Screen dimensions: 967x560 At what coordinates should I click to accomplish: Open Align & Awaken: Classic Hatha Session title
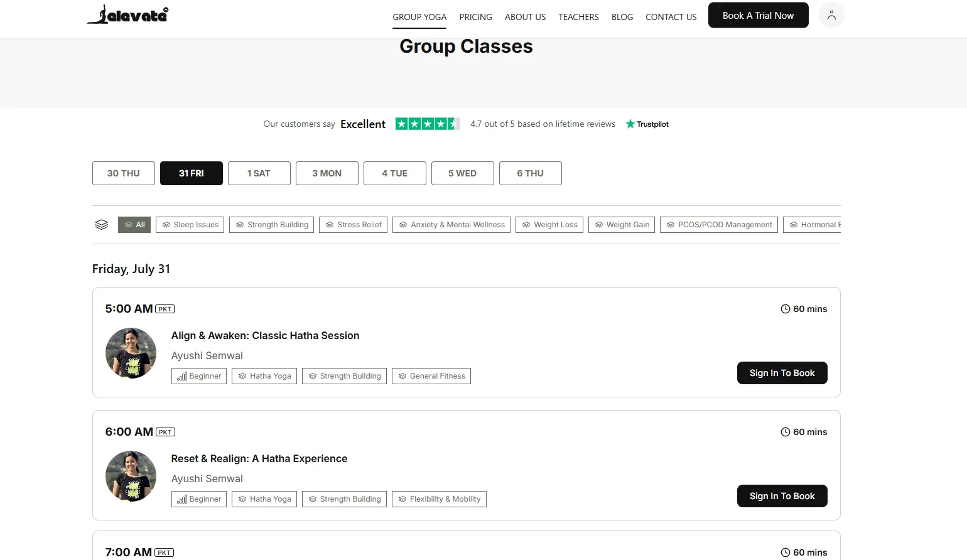265,335
